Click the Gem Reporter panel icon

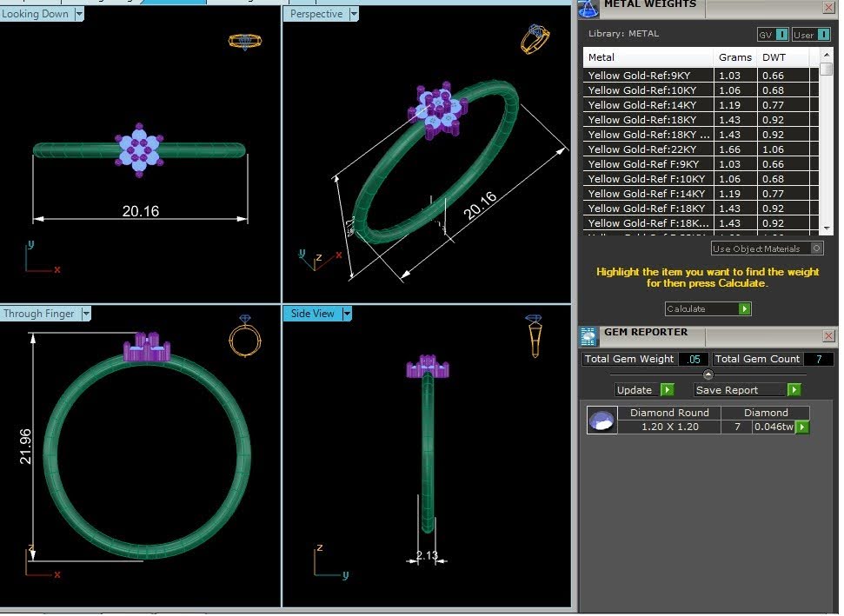tap(588, 337)
